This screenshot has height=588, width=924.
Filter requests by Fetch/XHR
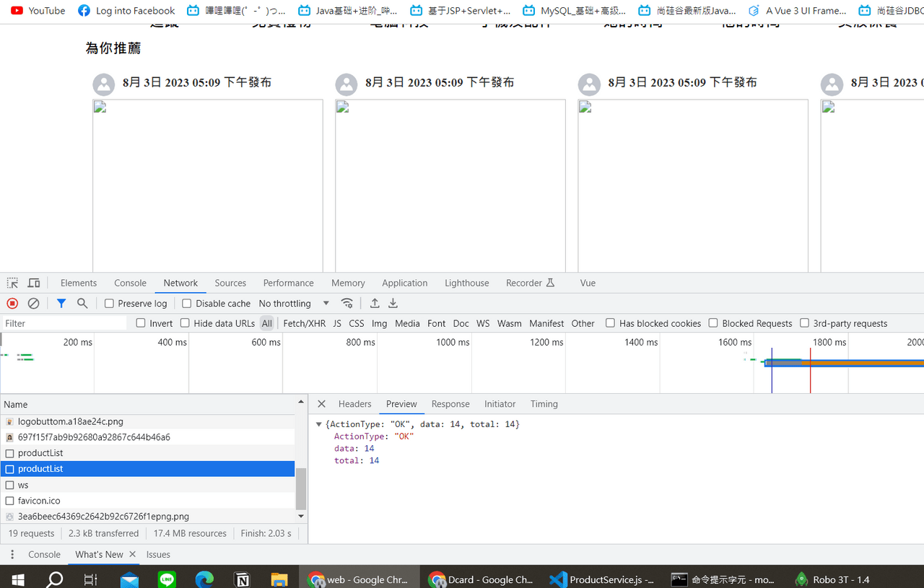[304, 323]
